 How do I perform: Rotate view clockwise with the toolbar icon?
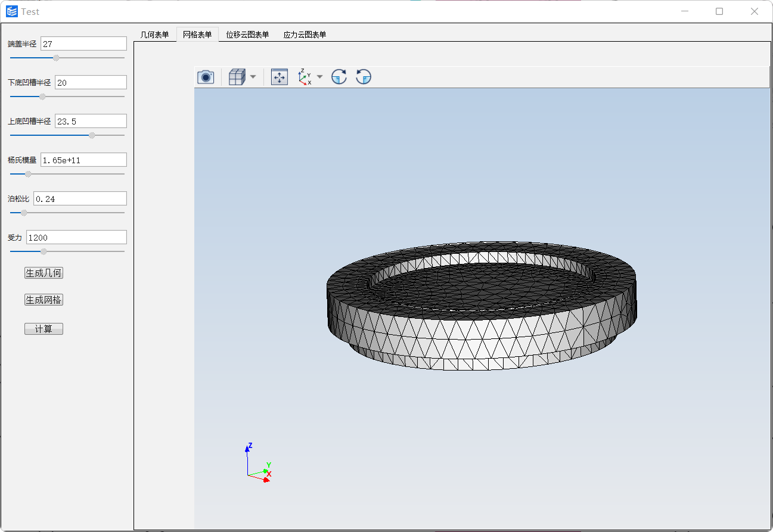(x=339, y=77)
